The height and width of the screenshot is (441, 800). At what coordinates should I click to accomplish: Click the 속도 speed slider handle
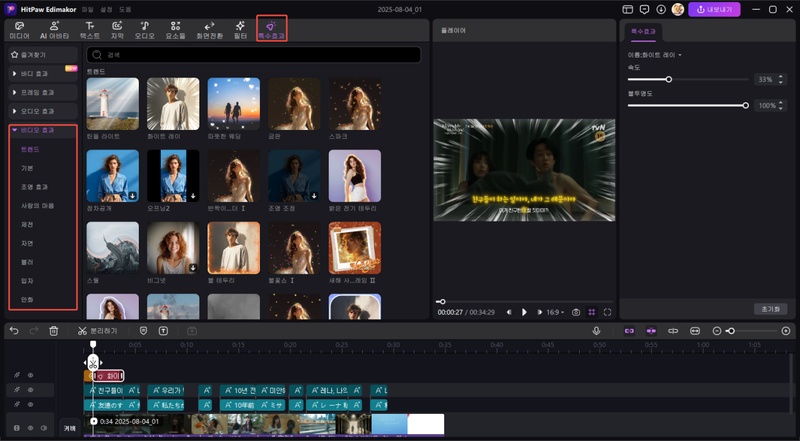(668, 79)
